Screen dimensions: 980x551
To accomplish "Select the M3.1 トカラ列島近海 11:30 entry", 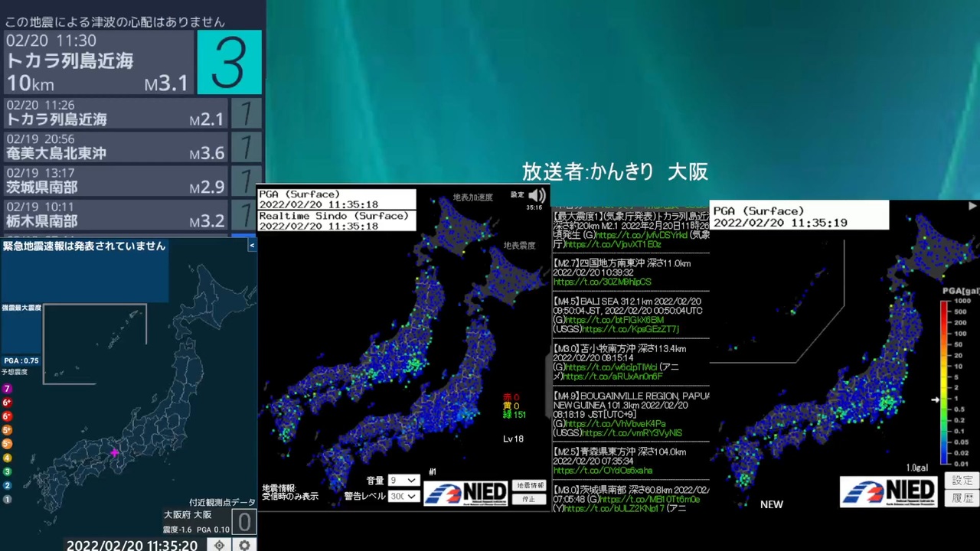I will point(132,63).
